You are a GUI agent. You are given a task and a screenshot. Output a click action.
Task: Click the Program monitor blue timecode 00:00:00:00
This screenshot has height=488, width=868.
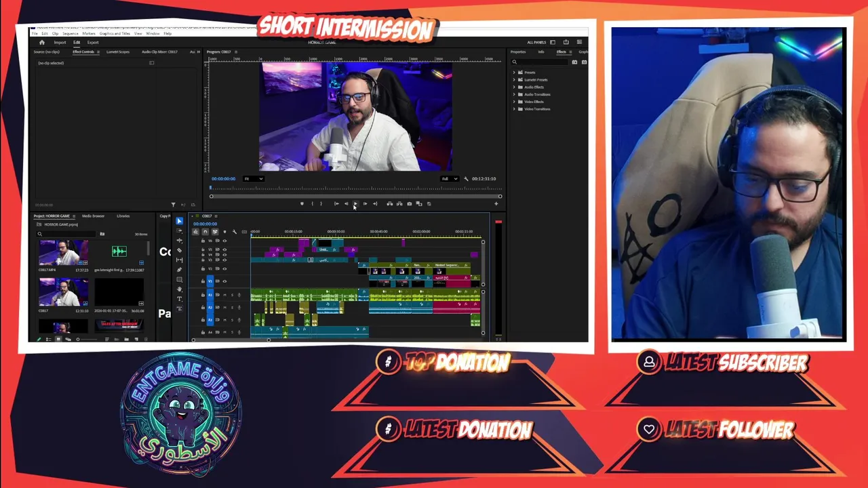coord(224,179)
